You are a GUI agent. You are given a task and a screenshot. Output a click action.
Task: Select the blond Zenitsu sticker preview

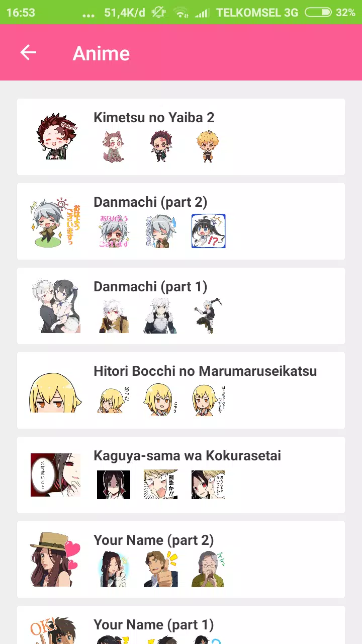click(208, 146)
